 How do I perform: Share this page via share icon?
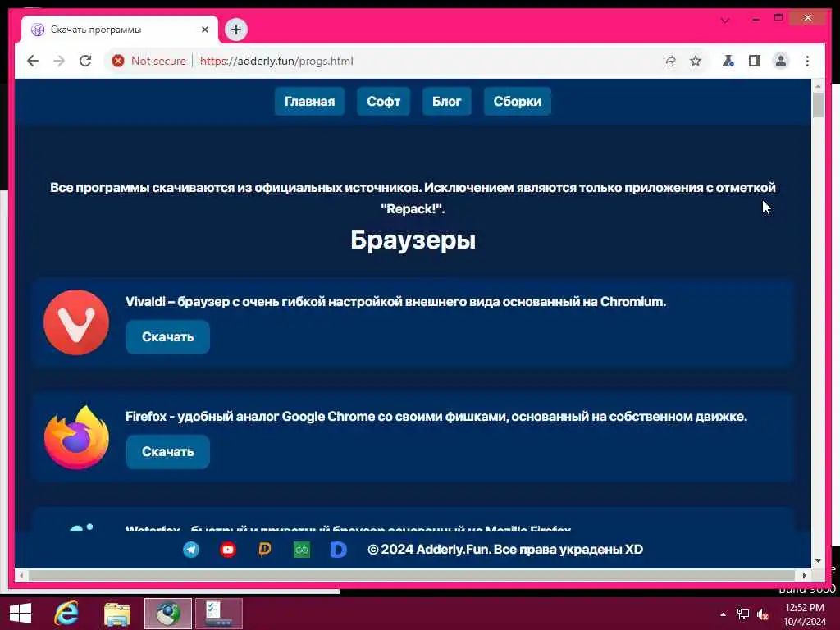669,61
